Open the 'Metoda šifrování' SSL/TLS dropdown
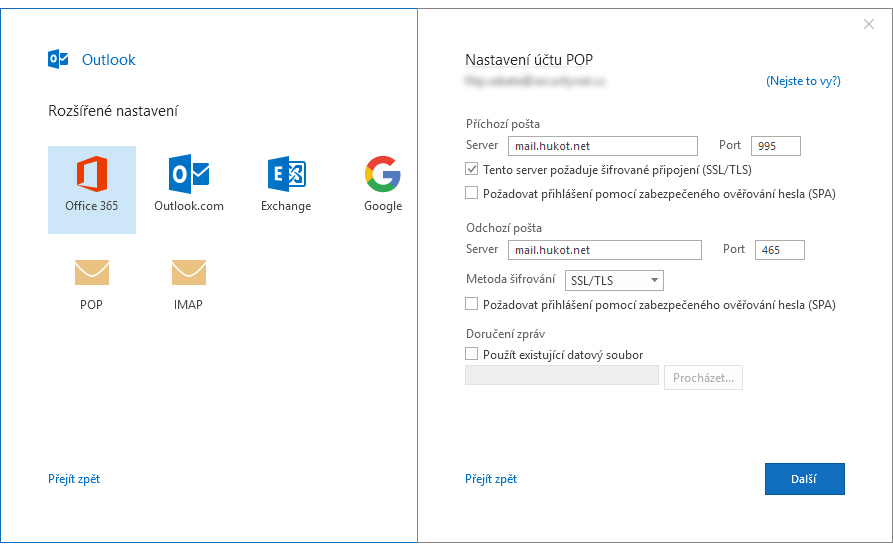 tap(614, 281)
